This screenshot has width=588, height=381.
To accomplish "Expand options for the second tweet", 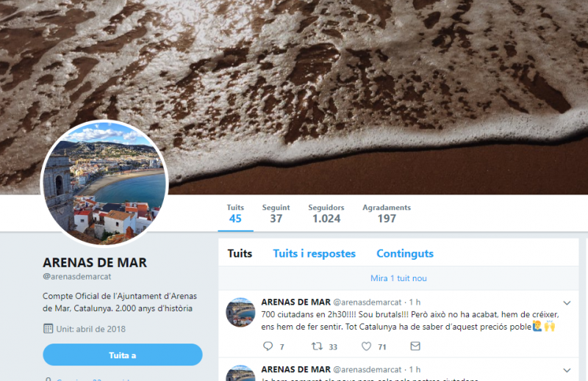I will point(567,370).
